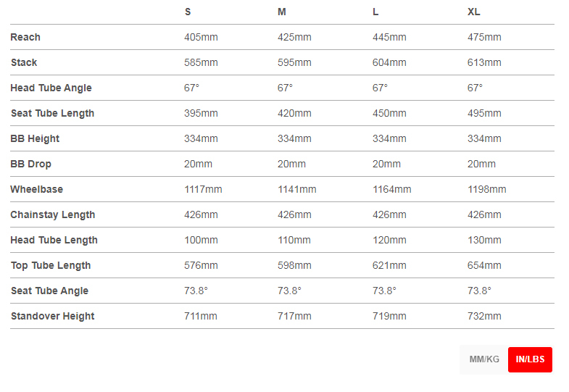569x392 pixels.
Task: Switch units to MM/KG
Action: click(484, 359)
